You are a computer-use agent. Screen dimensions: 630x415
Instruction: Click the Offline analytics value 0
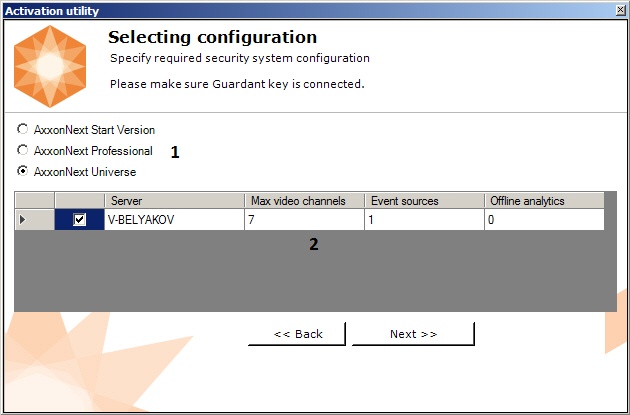[544, 219]
